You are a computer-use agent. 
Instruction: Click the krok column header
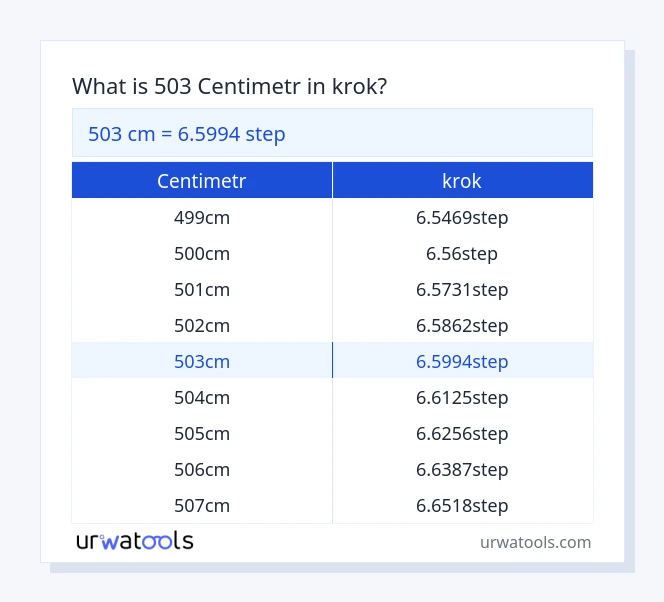462,181
